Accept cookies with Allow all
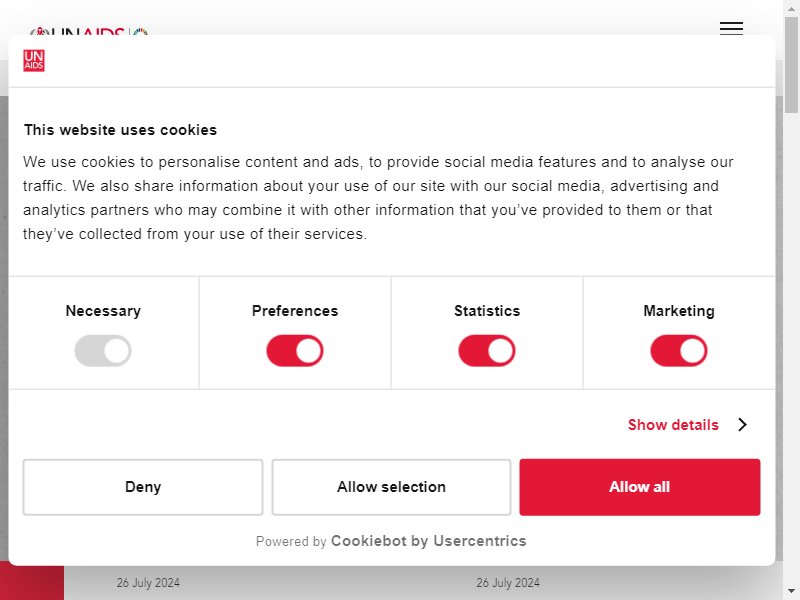 point(640,487)
